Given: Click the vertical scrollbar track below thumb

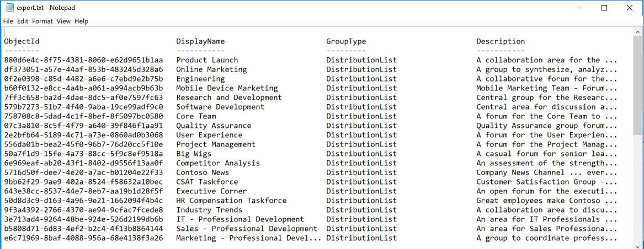Looking at the screenshot, I should 638,189.
